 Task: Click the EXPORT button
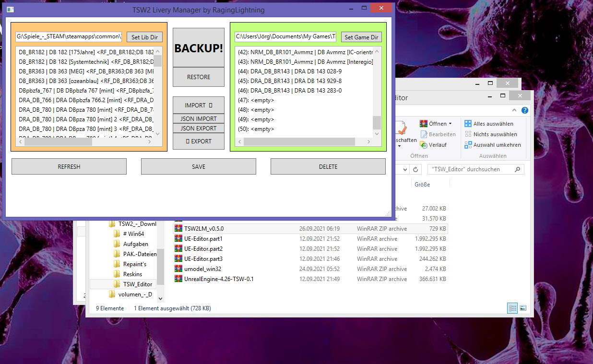(199, 141)
